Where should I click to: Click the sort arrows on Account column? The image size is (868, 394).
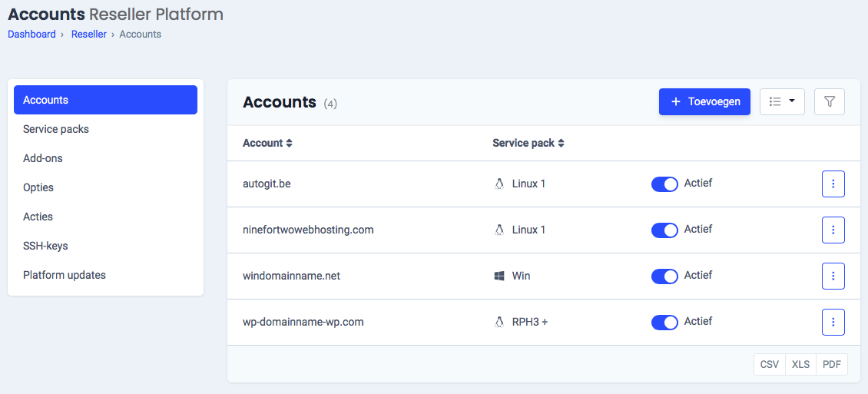289,144
